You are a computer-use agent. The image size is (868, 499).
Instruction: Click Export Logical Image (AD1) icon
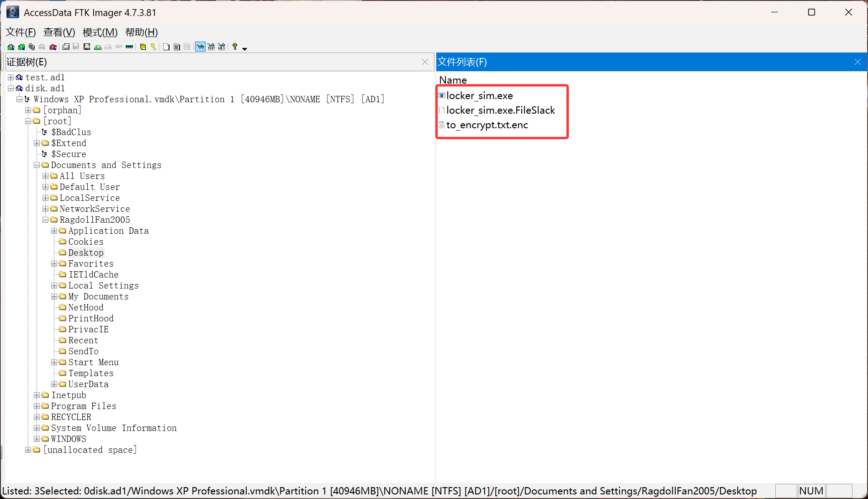pos(87,47)
